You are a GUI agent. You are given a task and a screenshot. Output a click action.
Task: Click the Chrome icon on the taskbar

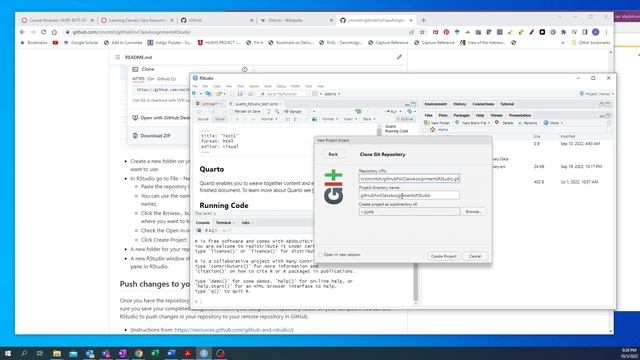click(139, 353)
